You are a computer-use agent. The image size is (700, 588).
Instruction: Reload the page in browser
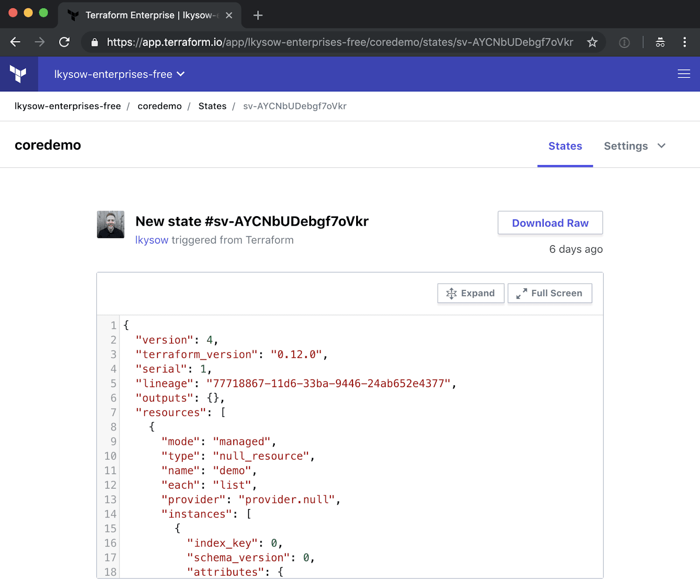tap(64, 42)
